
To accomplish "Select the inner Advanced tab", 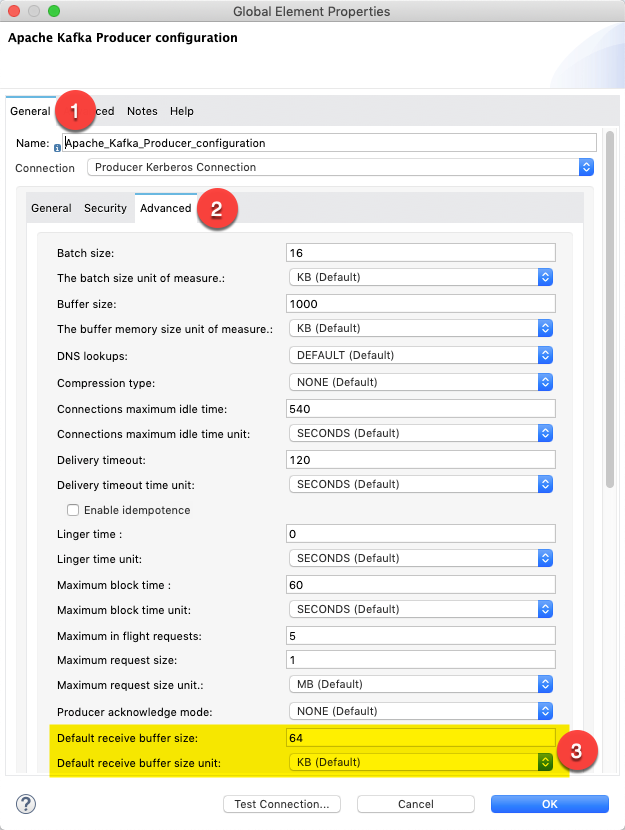I will coord(166,208).
